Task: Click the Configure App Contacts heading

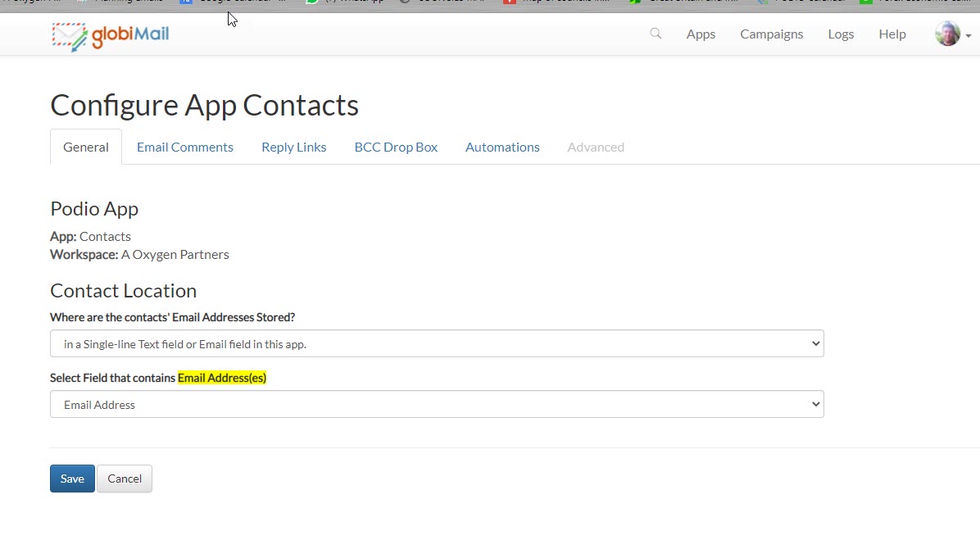Action: [x=204, y=105]
